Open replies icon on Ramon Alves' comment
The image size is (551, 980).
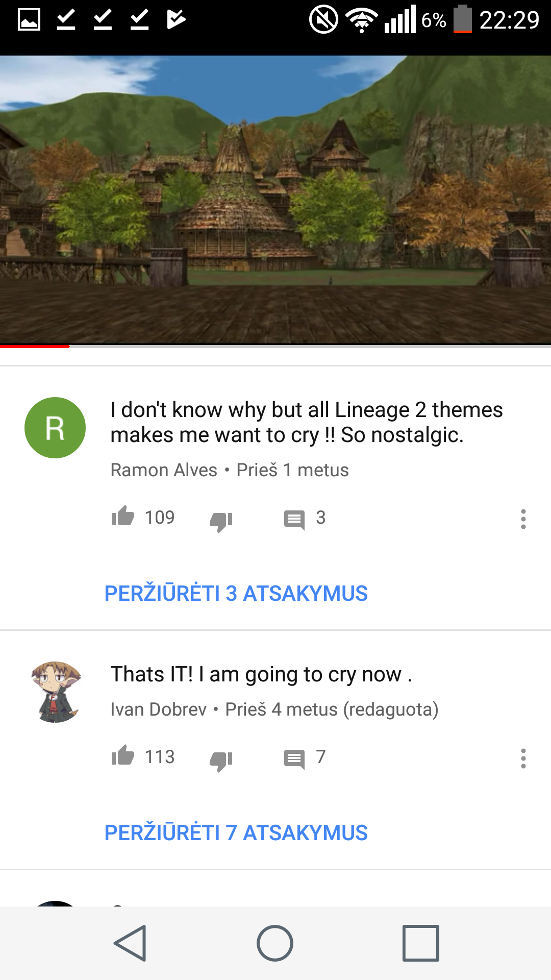[x=294, y=520]
